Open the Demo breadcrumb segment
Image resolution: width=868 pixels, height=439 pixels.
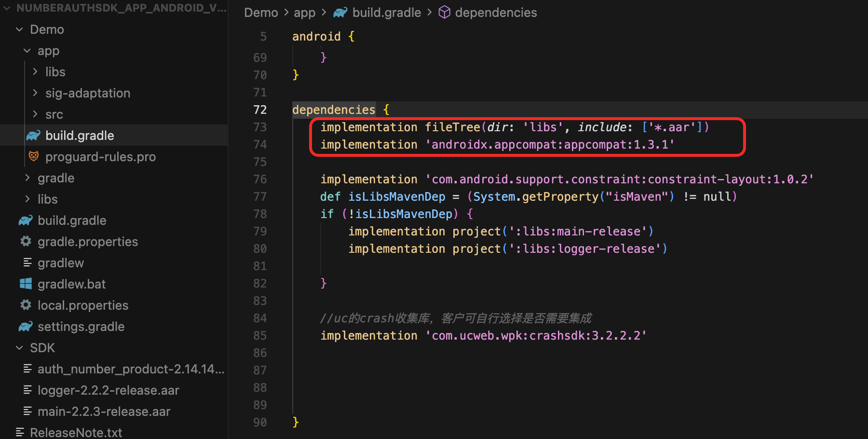click(x=261, y=13)
